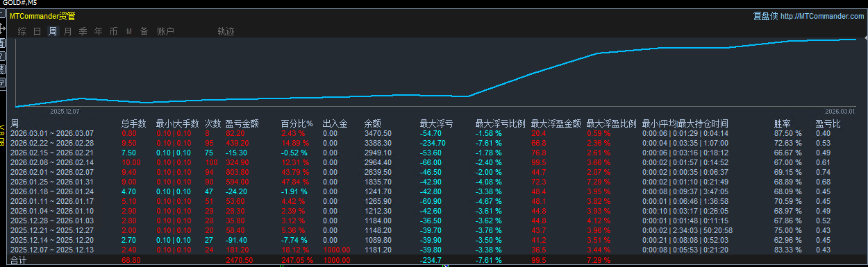Image resolution: width=868 pixels, height=267 pixels.
Task: Open the 备 notes tab
Action: point(144,31)
